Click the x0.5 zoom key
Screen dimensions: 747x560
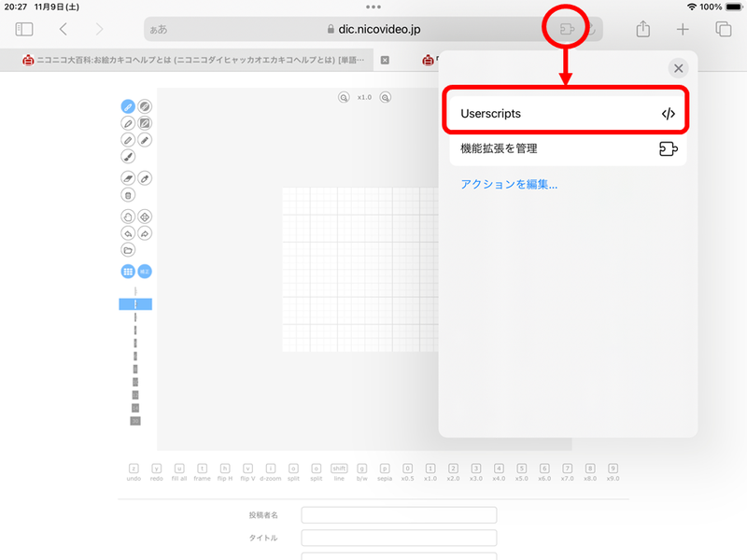tap(407, 472)
